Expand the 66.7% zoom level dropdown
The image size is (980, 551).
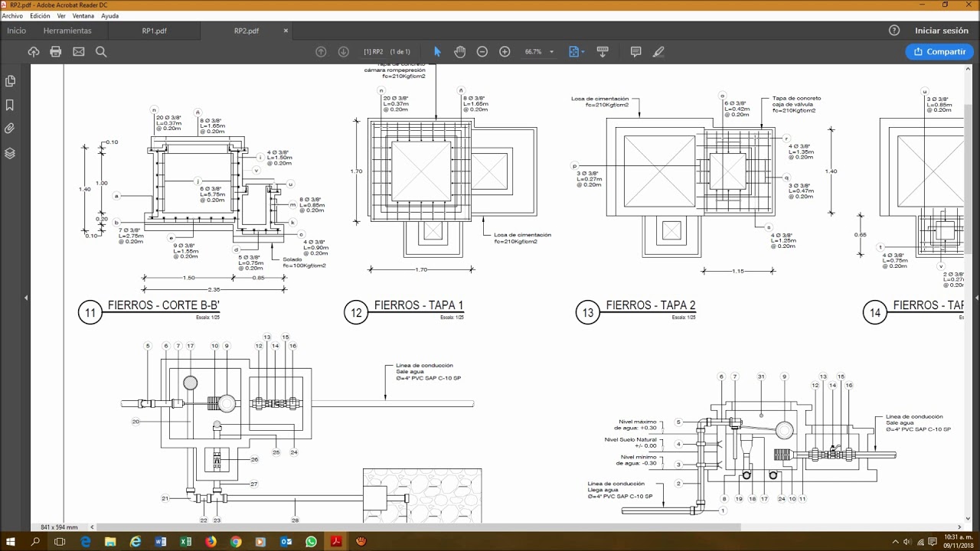point(539,51)
